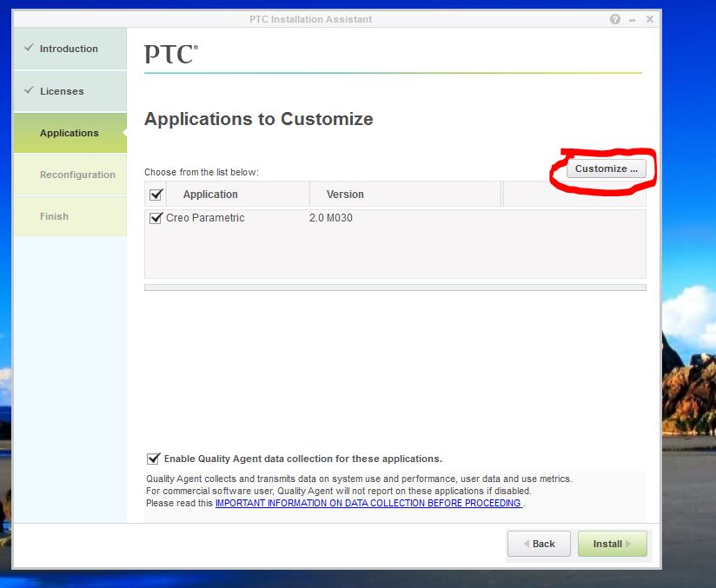Select the Applications step in sidebar

70,133
